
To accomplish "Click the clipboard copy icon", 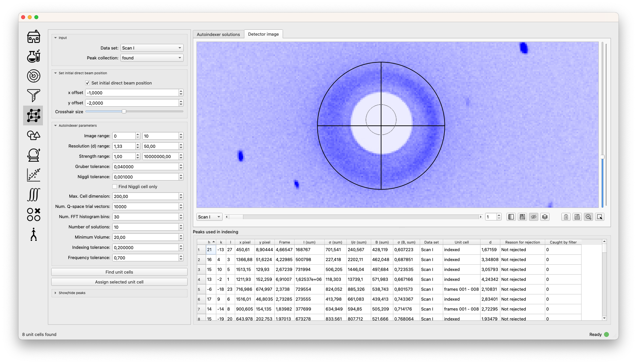I will [x=566, y=217].
